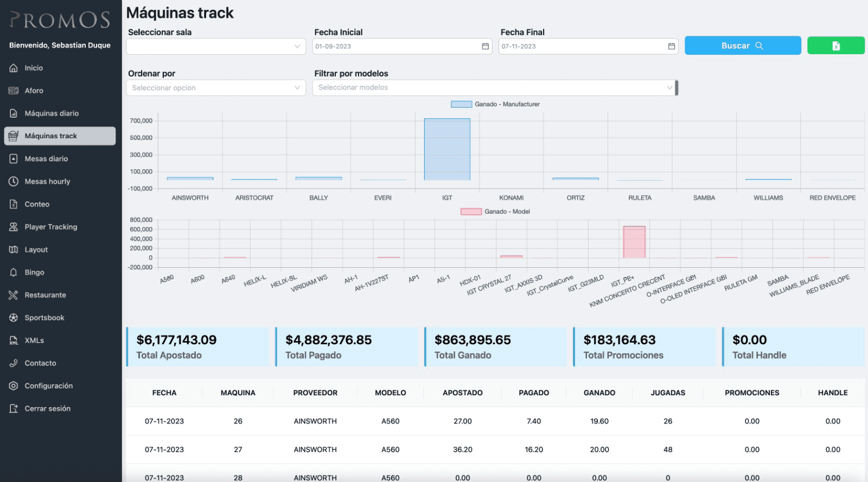Click the Inicio home icon in sidebar
This screenshot has height=482, width=868.
[x=14, y=68]
